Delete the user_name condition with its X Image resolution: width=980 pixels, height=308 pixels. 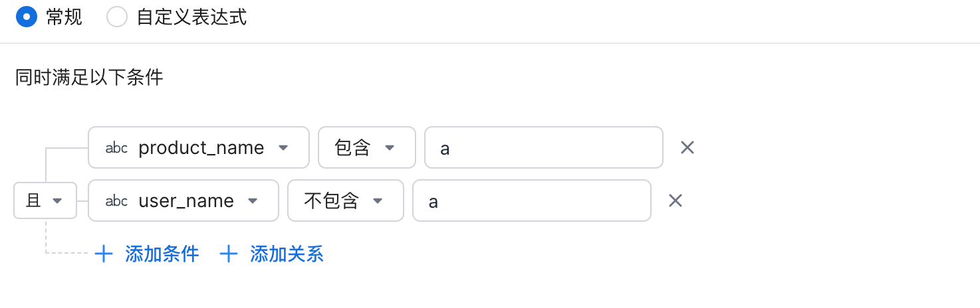(675, 200)
